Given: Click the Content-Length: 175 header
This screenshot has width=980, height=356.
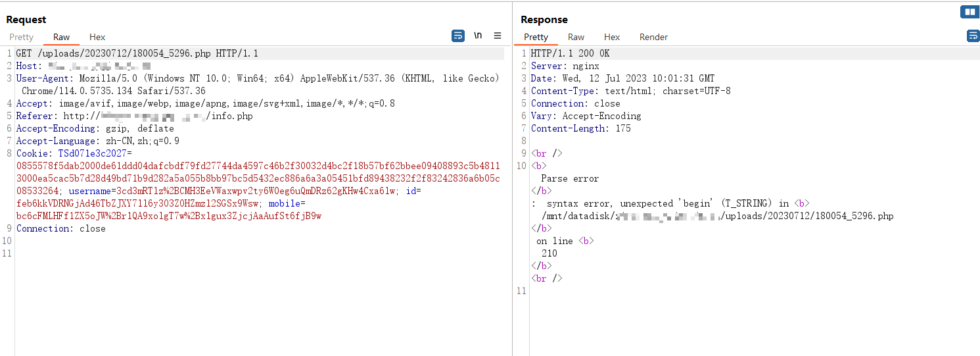Looking at the screenshot, I should pos(581,128).
